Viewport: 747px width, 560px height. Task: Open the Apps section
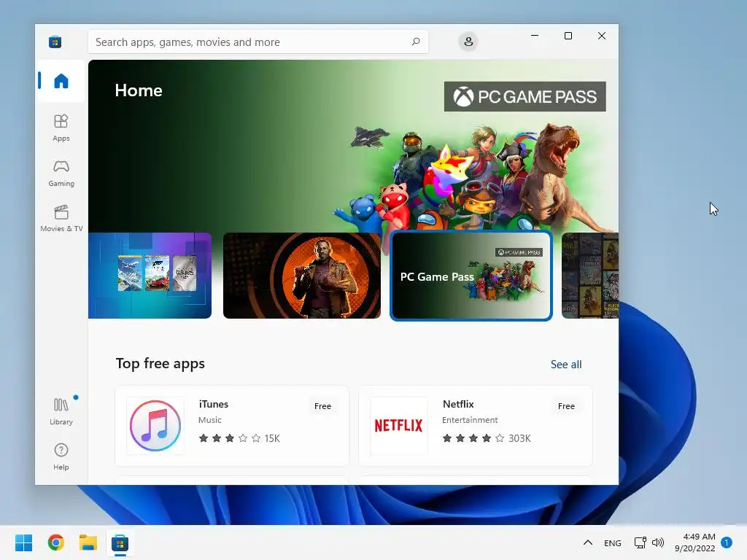click(61, 128)
